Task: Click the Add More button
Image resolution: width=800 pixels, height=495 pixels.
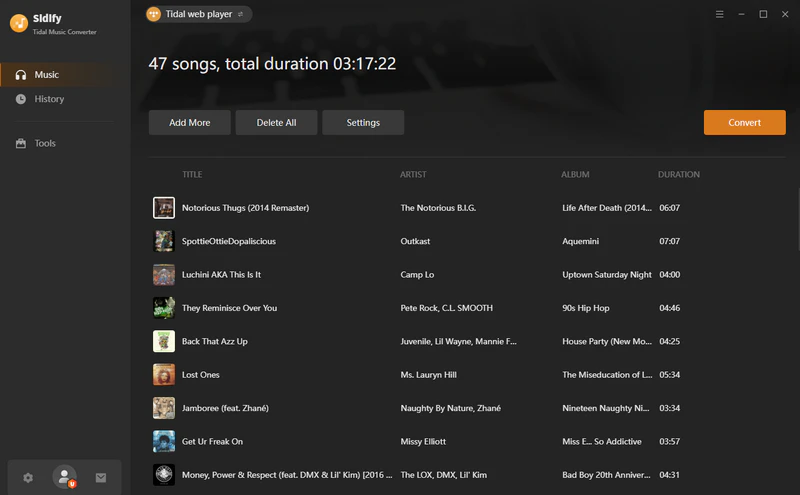Action: coord(190,122)
